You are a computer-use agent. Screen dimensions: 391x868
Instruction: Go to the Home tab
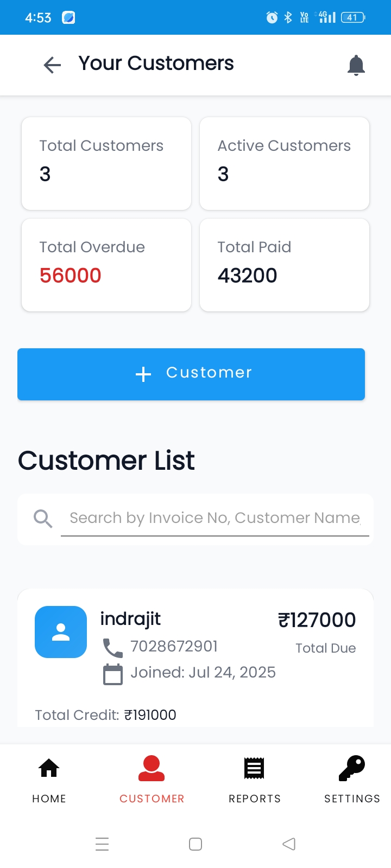49,778
